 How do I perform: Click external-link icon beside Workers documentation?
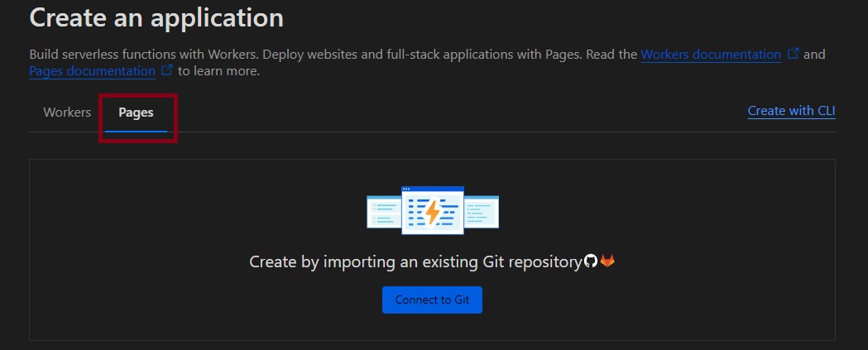[x=793, y=54]
